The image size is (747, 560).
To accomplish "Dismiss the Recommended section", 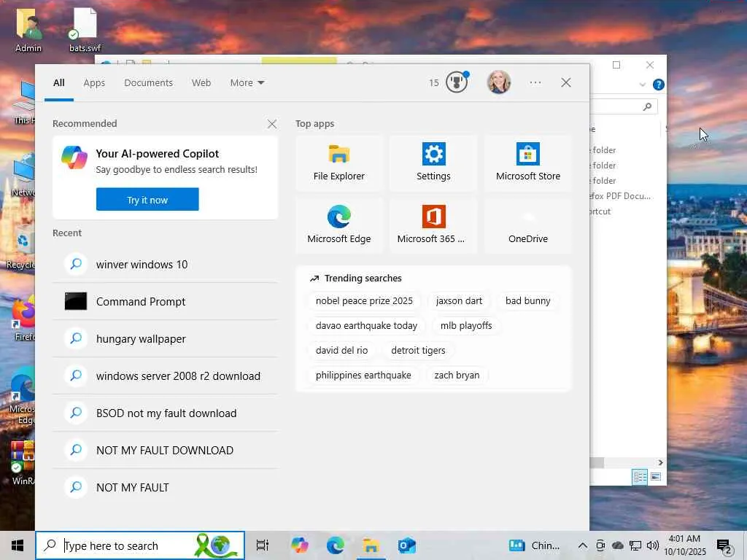I will click(x=272, y=124).
